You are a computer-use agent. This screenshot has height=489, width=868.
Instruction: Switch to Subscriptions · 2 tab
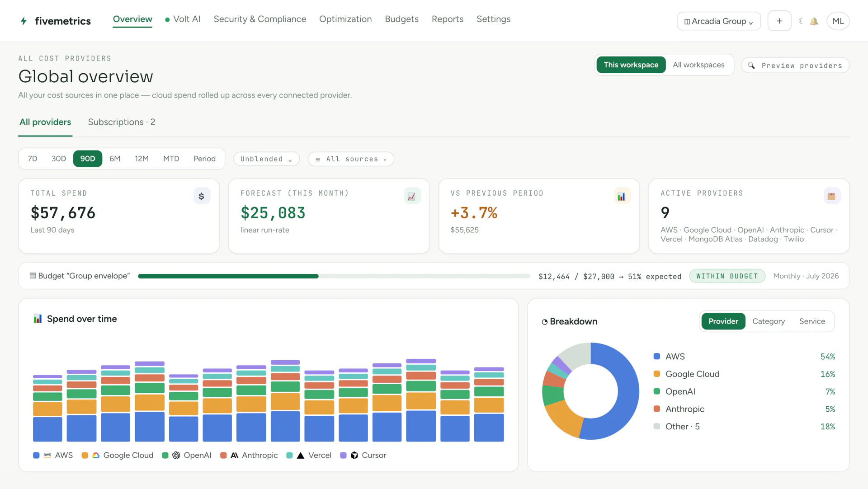122,122
